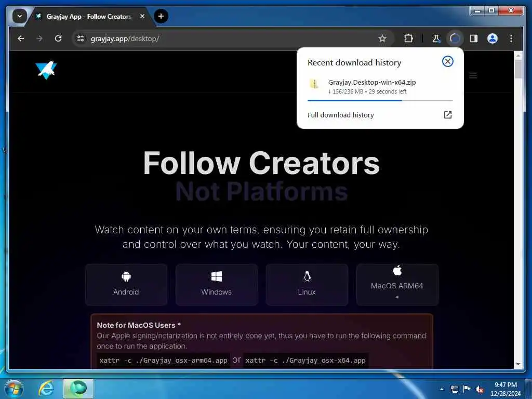Click the active browser taskbar button

(x=78, y=389)
